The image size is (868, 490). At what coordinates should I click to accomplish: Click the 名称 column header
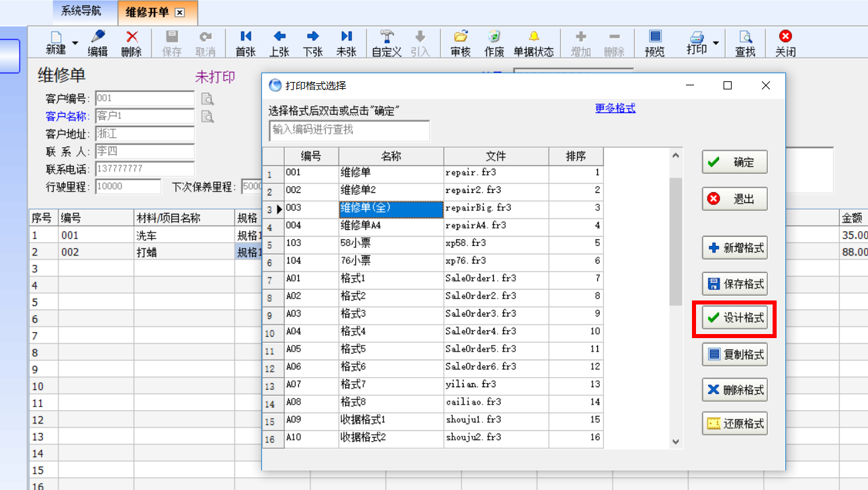[x=391, y=156]
